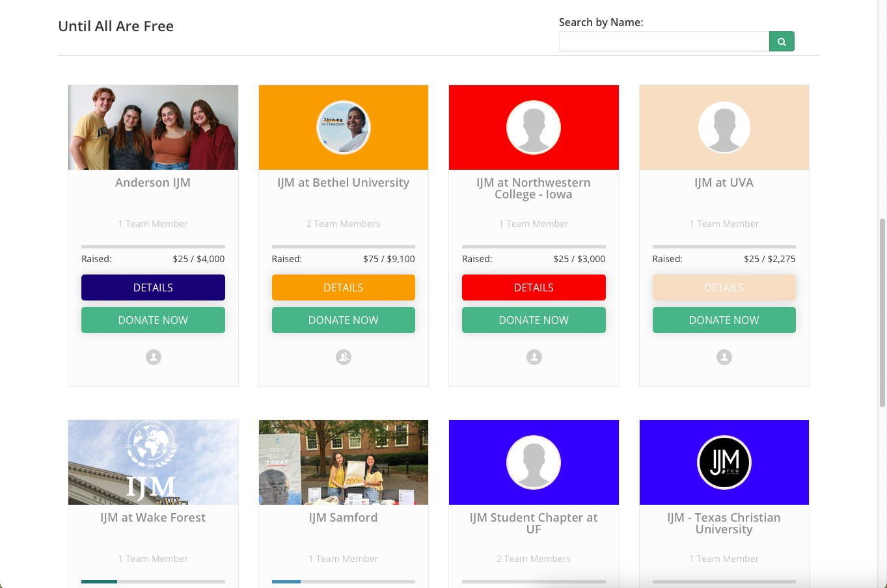The height and width of the screenshot is (588, 887).
Task: Click the IJM Student Chapter at UF avatar
Action: pyautogui.click(x=534, y=462)
